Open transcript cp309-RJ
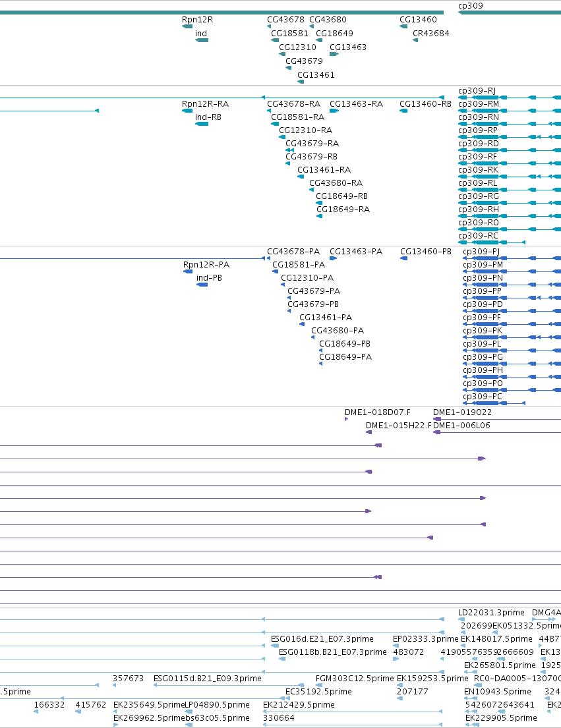Screen dimensions: 561x728 (477, 91)
